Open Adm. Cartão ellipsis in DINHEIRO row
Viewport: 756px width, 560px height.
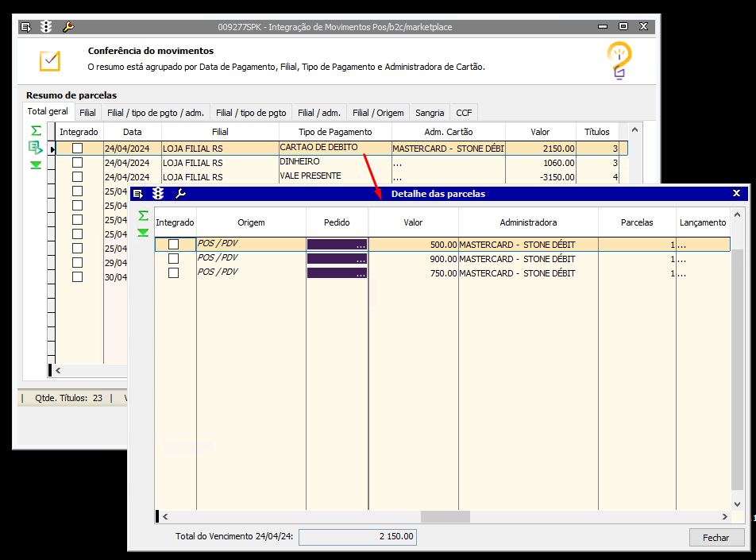397,164
